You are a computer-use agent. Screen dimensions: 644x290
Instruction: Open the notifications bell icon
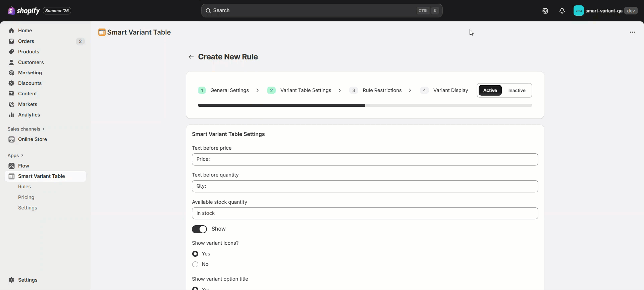(x=562, y=11)
